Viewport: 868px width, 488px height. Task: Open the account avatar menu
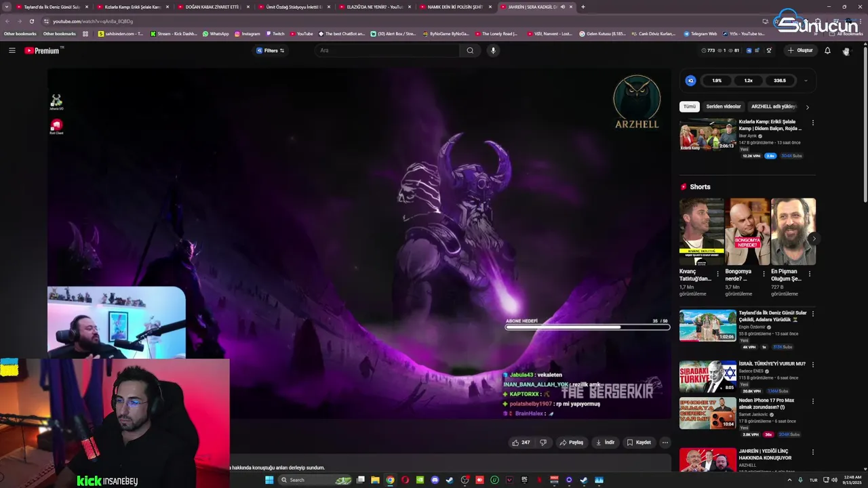tap(846, 51)
